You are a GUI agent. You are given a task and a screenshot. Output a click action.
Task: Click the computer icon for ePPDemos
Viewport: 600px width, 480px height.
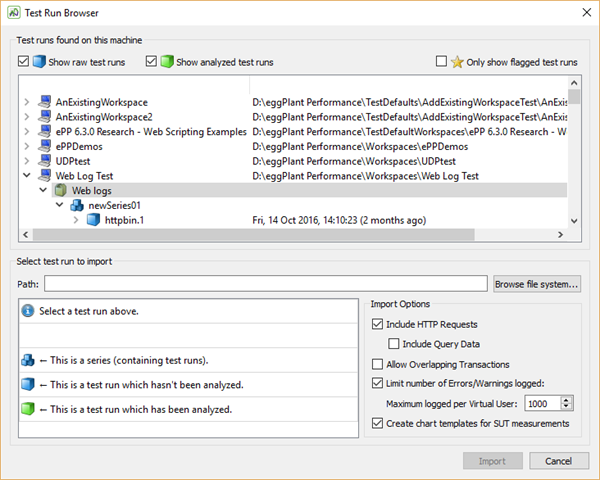[44, 146]
